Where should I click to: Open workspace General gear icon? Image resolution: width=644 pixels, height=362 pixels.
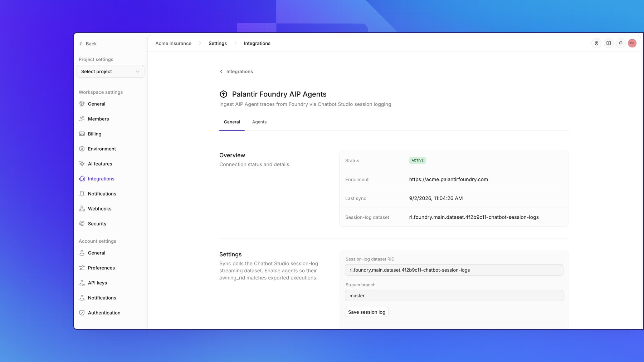82,104
